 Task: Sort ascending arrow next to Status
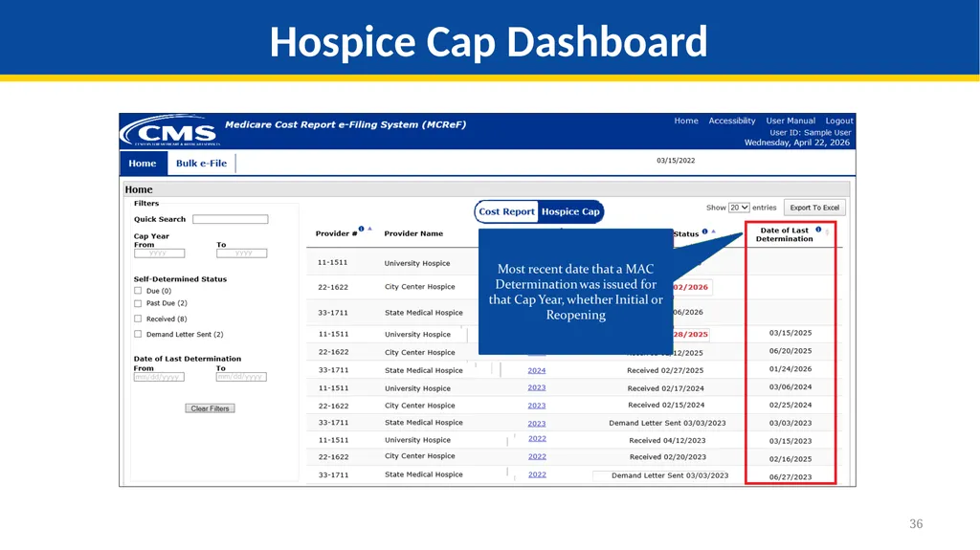[713, 231]
